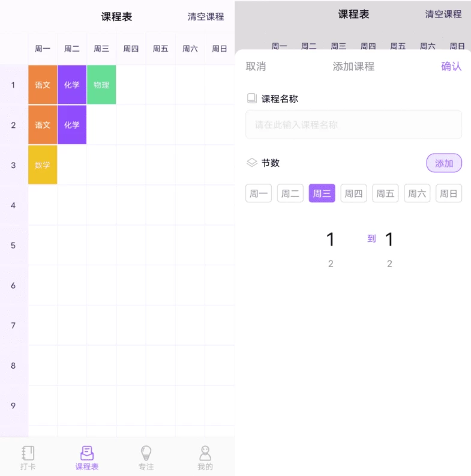
Task: Select the highlighted 周三 day chip
Action: point(322,193)
